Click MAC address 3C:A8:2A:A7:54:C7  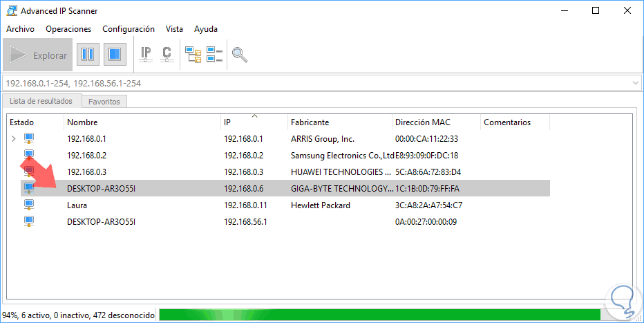(428, 205)
